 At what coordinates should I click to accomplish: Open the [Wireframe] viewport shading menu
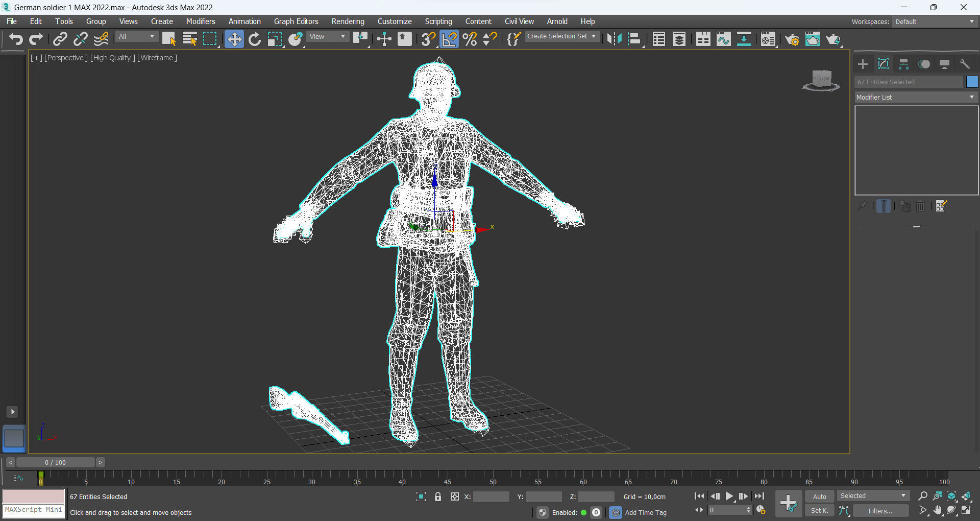157,58
